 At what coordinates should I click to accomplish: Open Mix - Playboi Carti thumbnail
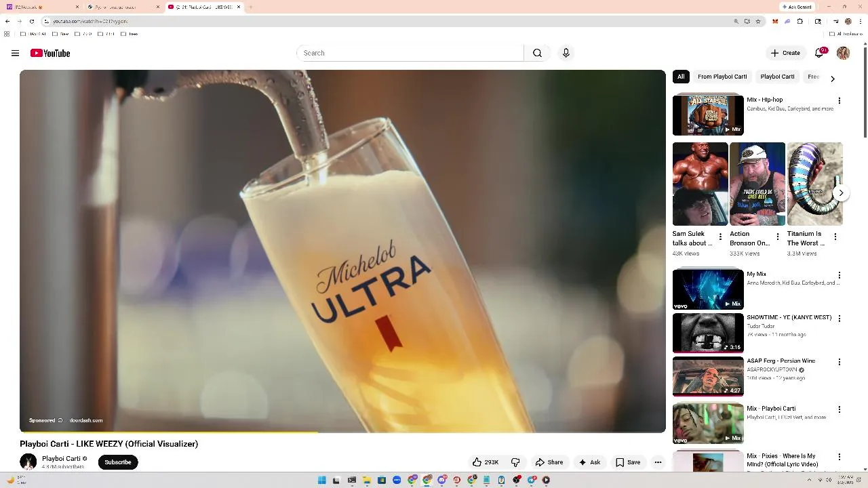point(708,424)
